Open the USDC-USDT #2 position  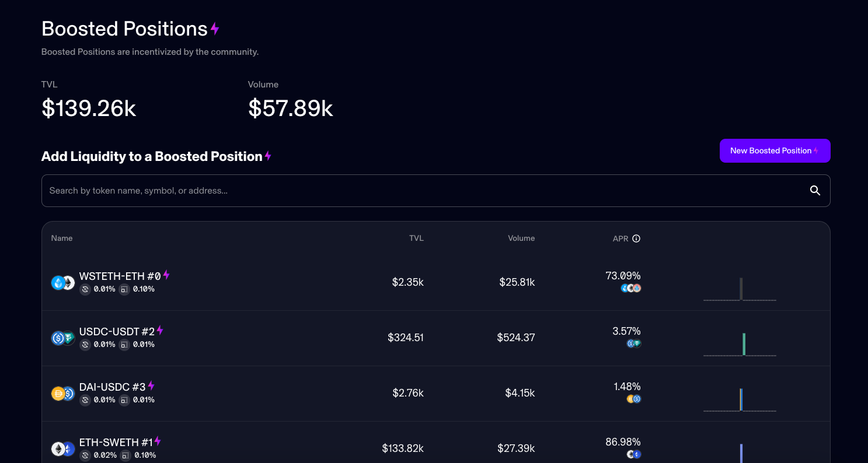tap(435, 338)
